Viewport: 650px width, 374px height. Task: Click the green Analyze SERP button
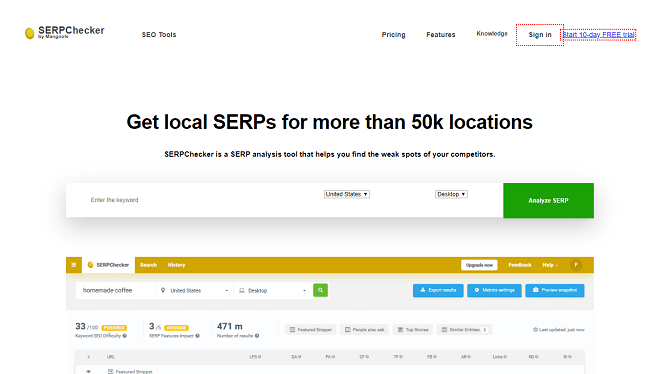coord(548,201)
